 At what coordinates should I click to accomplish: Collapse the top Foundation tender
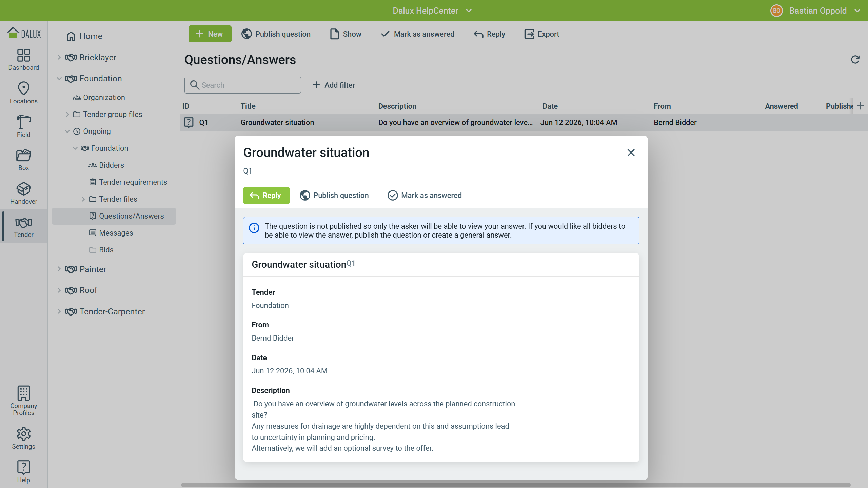point(59,78)
